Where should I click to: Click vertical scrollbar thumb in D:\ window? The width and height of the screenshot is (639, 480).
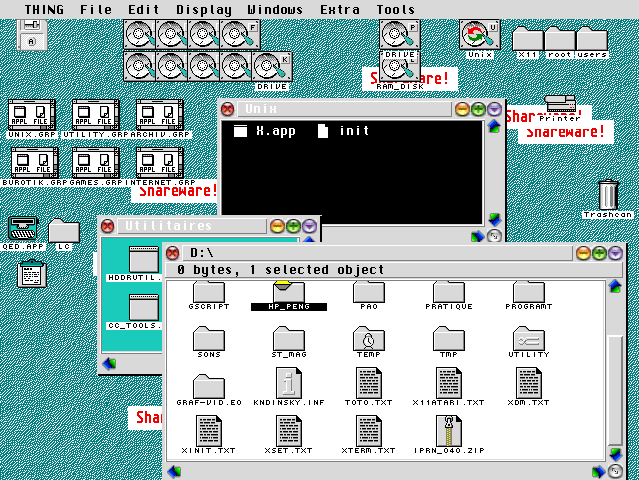click(615, 390)
